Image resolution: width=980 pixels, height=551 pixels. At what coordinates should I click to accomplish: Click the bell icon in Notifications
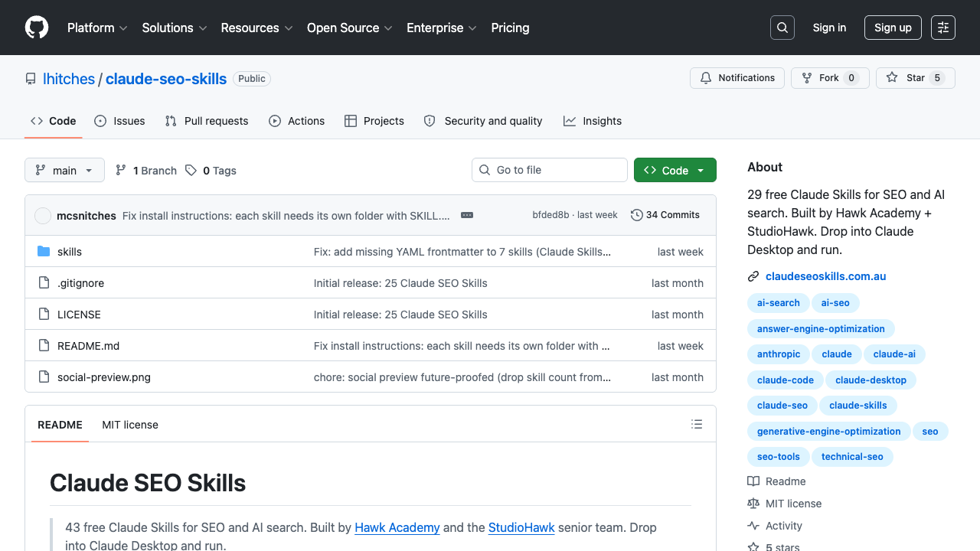[706, 78]
